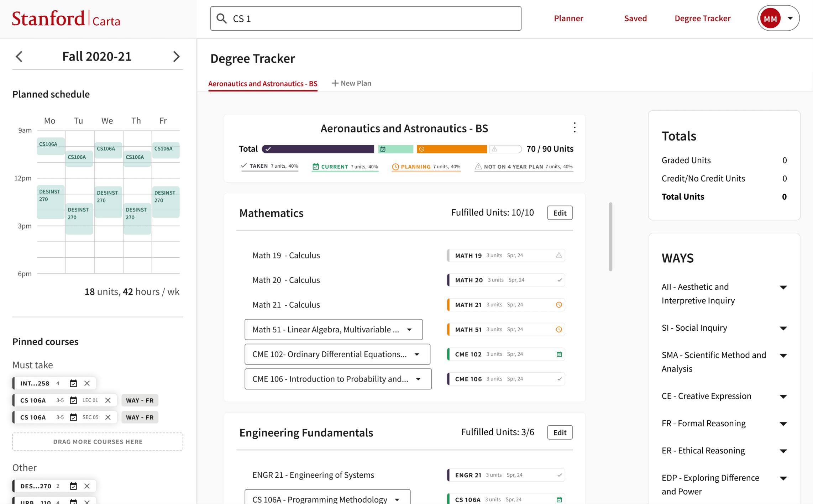Image resolution: width=813 pixels, height=504 pixels.
Task: Open the three-dot menu on Aeronautics plan
Action: coord(575,127)
